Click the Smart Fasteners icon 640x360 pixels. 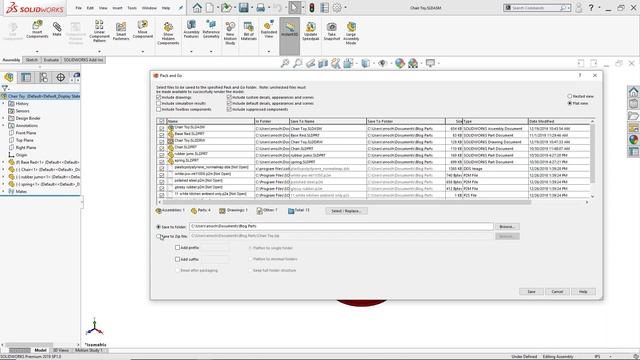click(x=121, y=31)
